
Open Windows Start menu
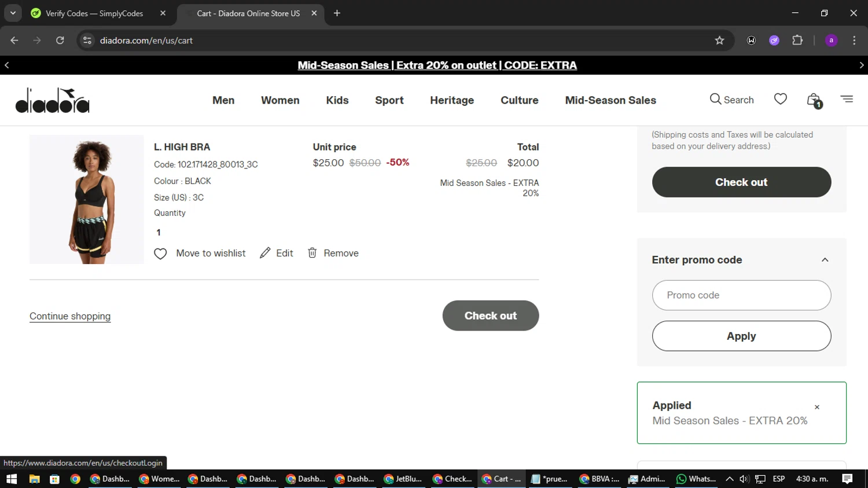[12, 479]
